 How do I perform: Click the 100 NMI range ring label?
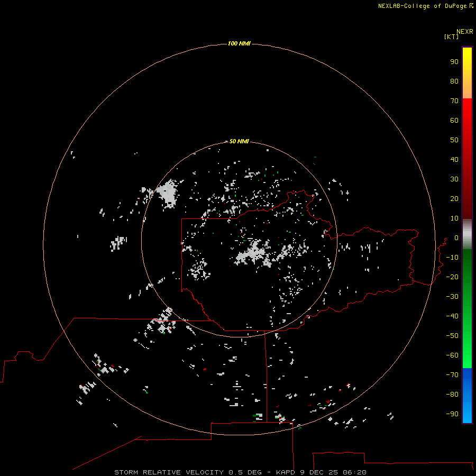click(239, 43)
